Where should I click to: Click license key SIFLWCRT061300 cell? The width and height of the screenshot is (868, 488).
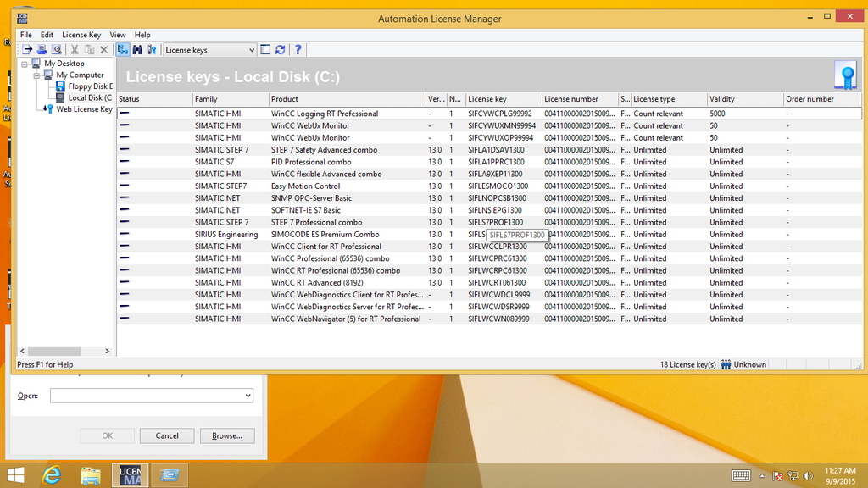coord(497,283)
